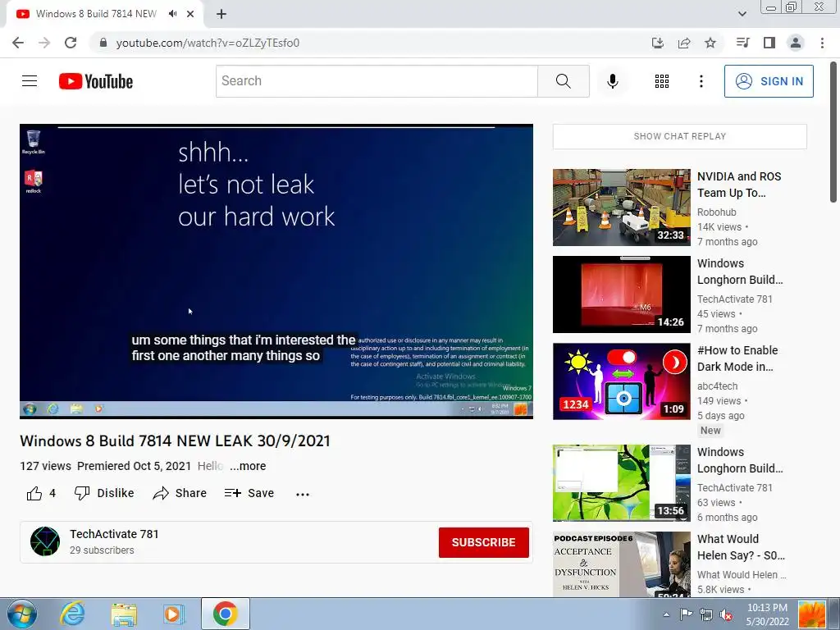840x630 pixels.
Task: Go to the YouTube home logo
Action: [96, 81]
